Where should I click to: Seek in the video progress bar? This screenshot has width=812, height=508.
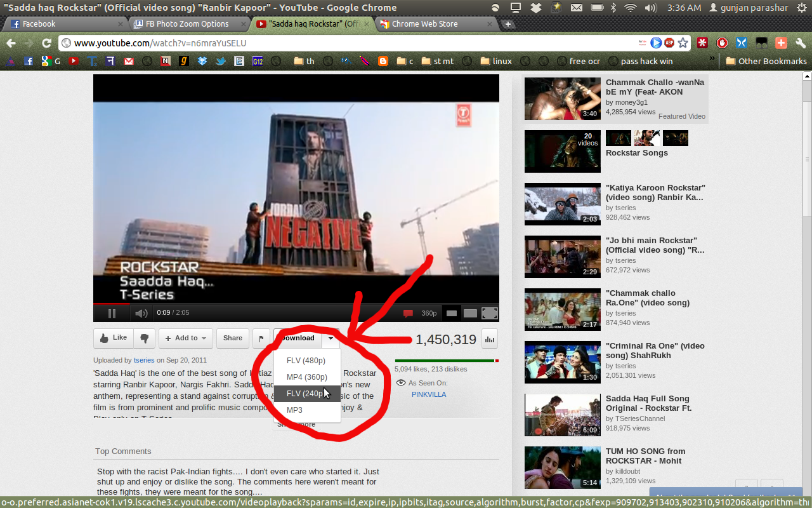tap(296, 304)
